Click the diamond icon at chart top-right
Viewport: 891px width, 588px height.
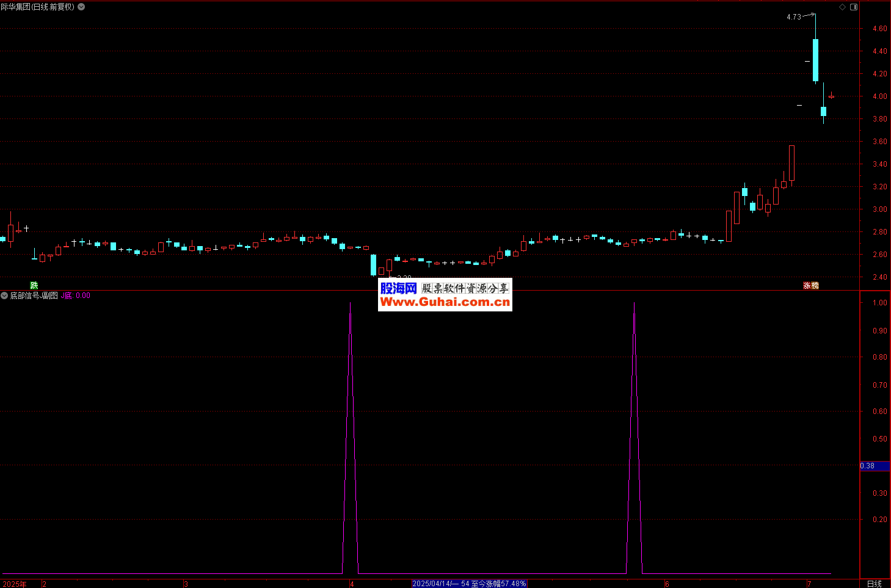[843, 7]
